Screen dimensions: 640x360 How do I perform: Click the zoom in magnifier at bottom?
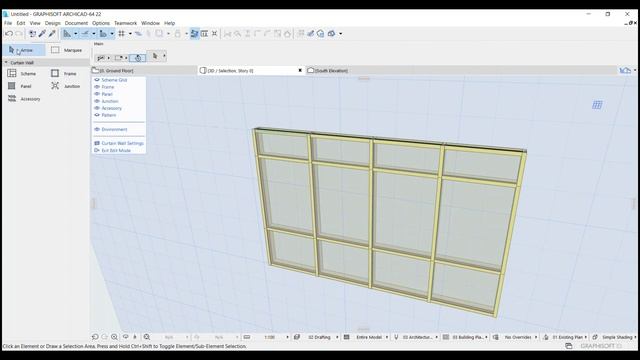114,337
